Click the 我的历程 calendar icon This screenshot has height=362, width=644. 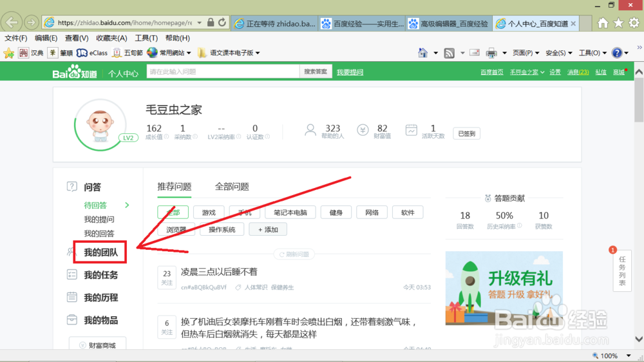(x=72, y=297)
